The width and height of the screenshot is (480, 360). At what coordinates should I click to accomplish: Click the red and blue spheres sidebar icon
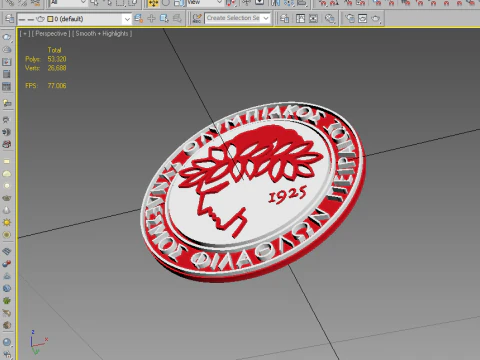click(x=7, y=264)
